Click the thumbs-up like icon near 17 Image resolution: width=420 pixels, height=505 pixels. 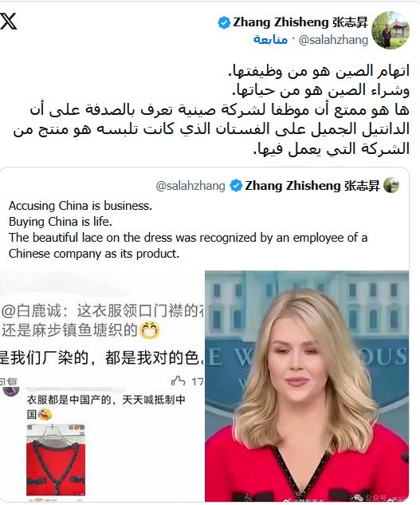coord(179,381)
